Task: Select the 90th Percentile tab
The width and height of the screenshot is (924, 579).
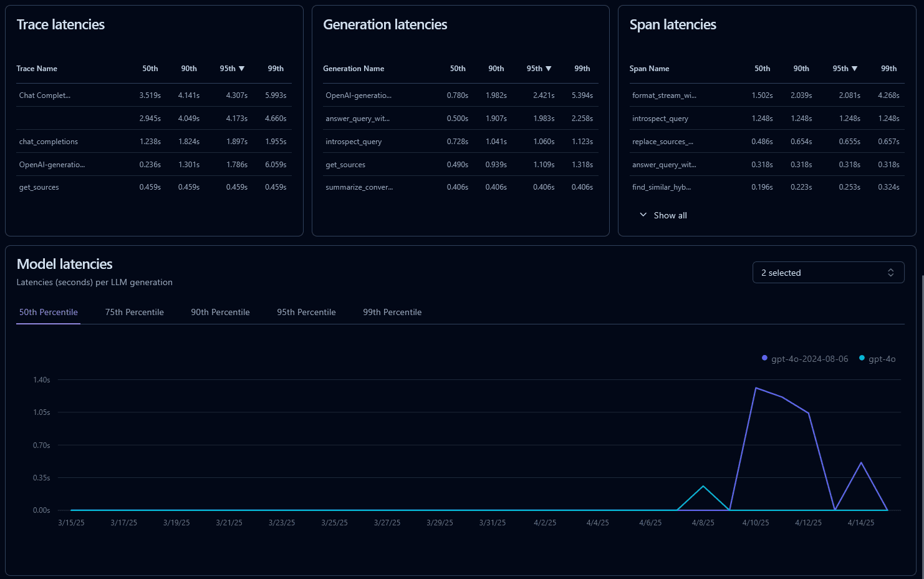Action: pyautogui.click(x=220, y=312)
